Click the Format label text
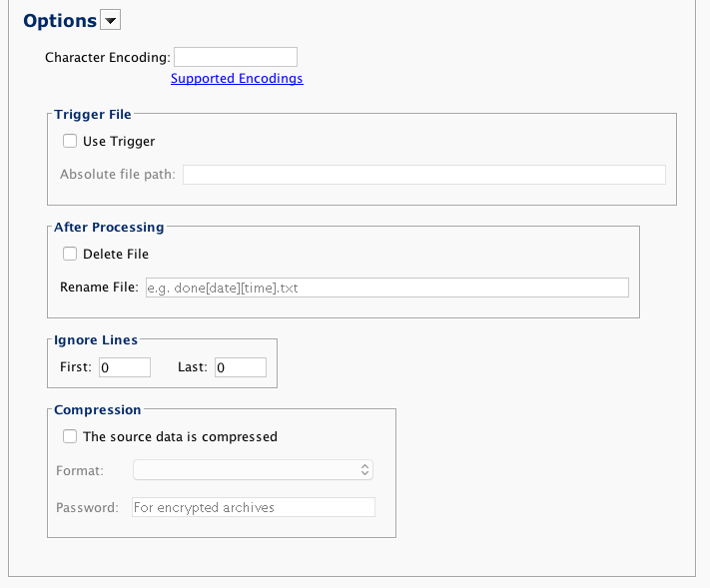710x588 pixels. [x=80, y=469]
